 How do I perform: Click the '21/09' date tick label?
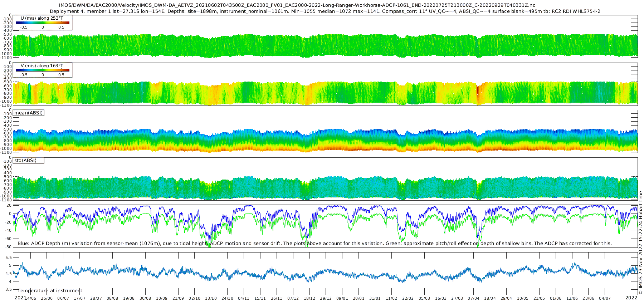coord(178,298)
